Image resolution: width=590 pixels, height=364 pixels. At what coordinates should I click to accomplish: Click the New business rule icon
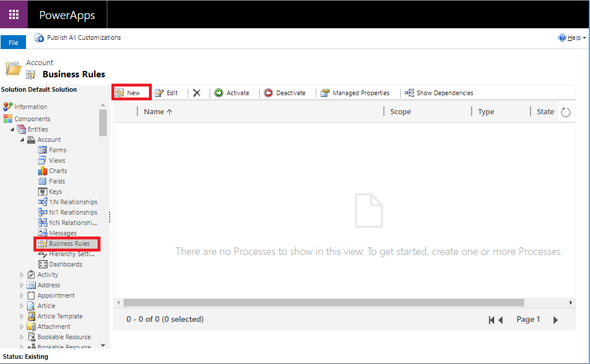tap(120, 93)
